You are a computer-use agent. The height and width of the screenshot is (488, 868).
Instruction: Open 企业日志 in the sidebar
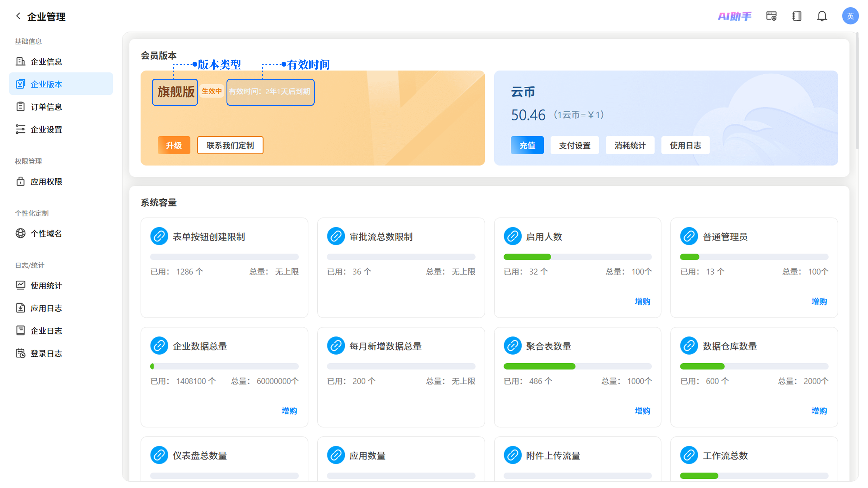coord(61,330)
